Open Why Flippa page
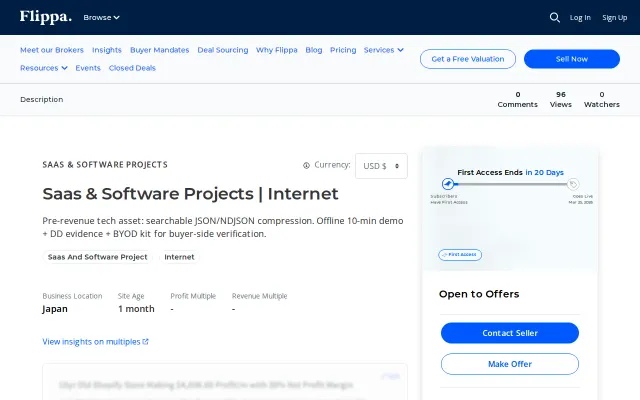 277,50
